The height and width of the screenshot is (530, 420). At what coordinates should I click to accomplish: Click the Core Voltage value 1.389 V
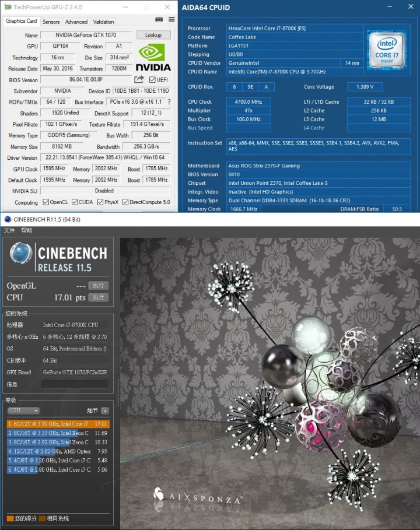[365, 87]
